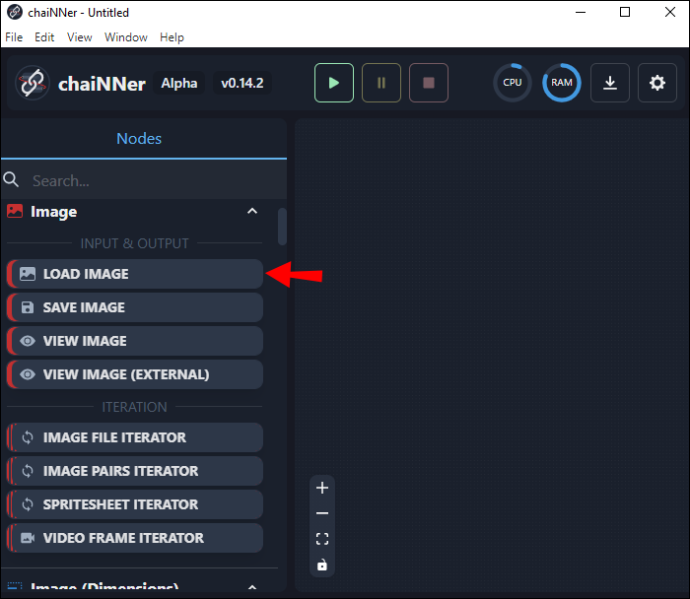
Task: Click the app icon in the title bar
Action: pyautogui.click(x=15, y=12)
